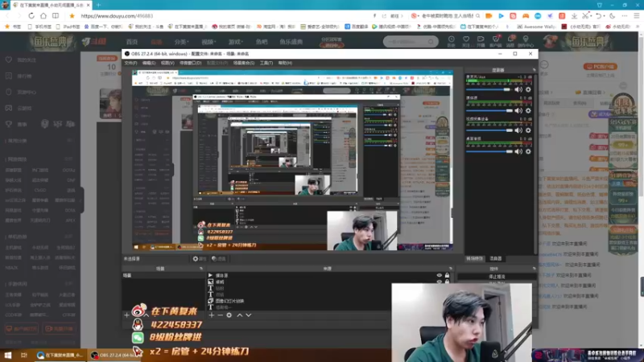This screenshot has width=644, height=362.
Task: Remove selected source with minus icon
Action: coord(220,315)
